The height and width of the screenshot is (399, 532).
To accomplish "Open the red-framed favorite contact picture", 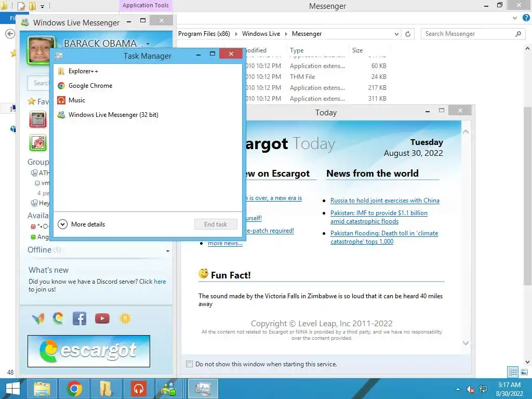I will [37, 120].
